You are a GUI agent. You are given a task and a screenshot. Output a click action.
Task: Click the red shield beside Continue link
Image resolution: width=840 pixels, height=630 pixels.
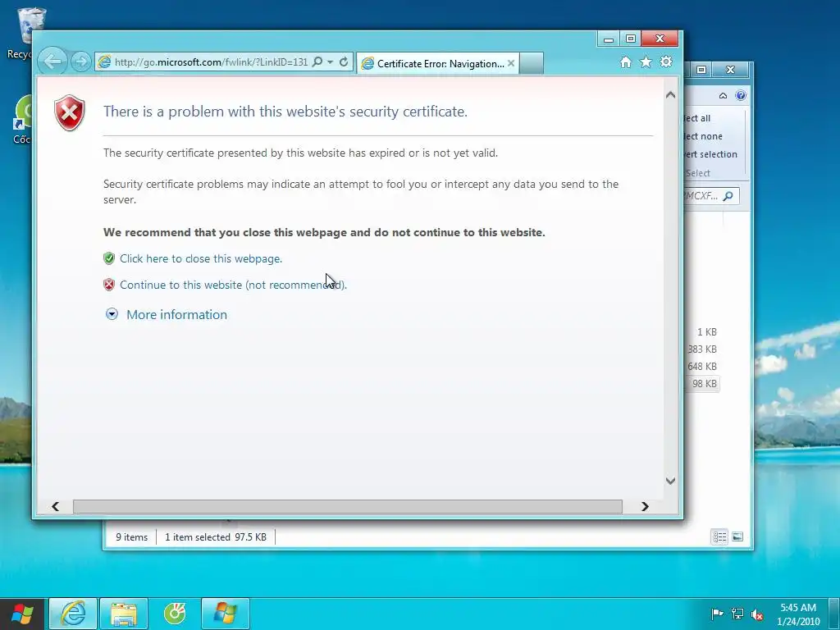coord(109,285)
